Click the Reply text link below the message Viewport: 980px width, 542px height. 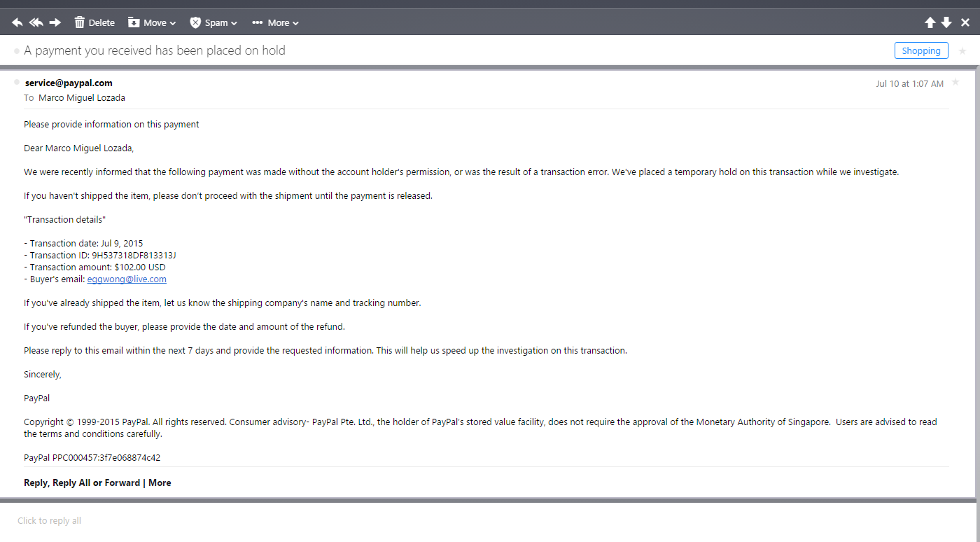(36, 482)
